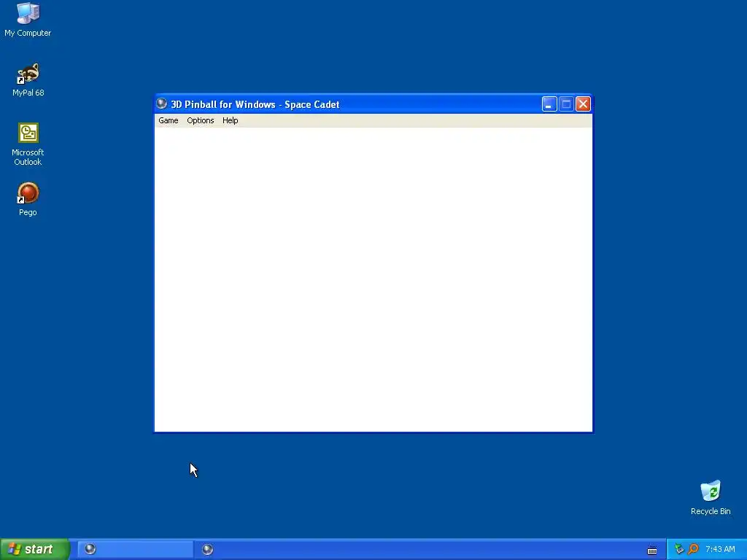Click the highlighted pinball taskbar button
Viewport: 747px width, 560px height.
point(135,550)
